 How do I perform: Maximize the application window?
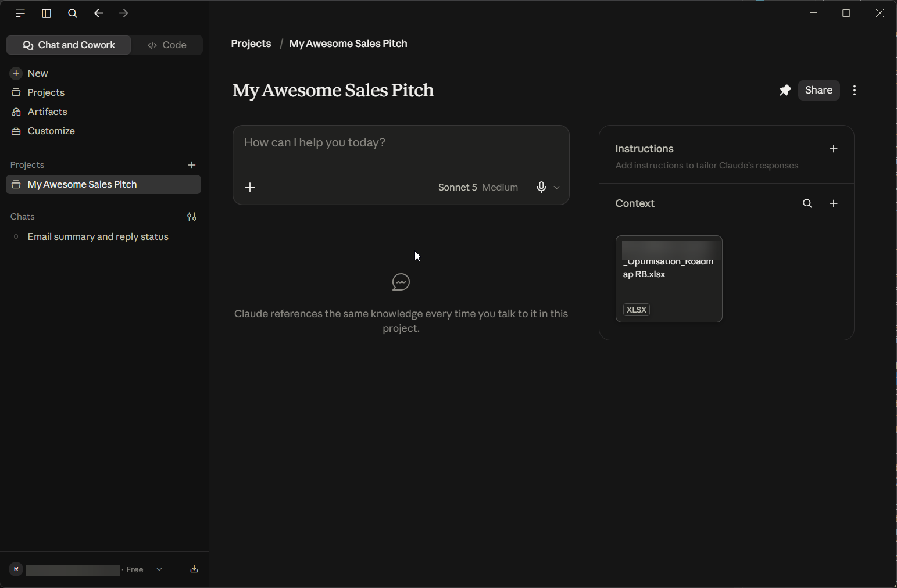click(x=846, y=13)
